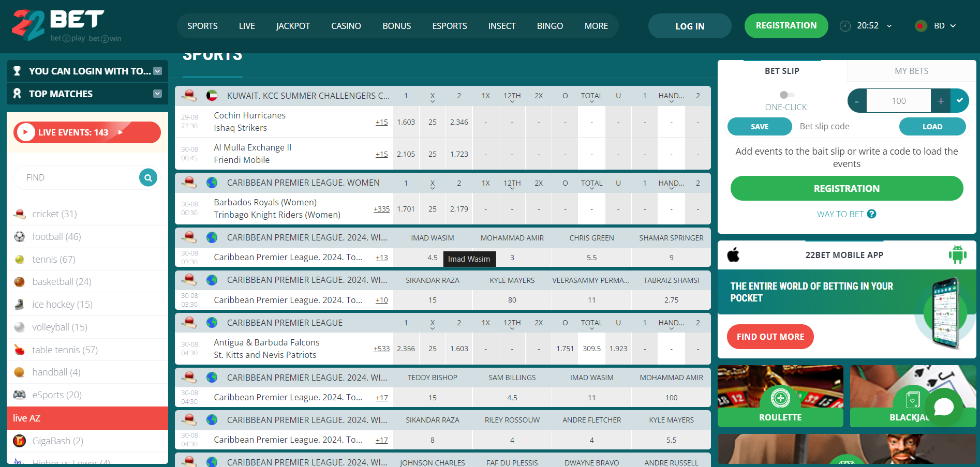Click the LOG IN button

point(690,26)
